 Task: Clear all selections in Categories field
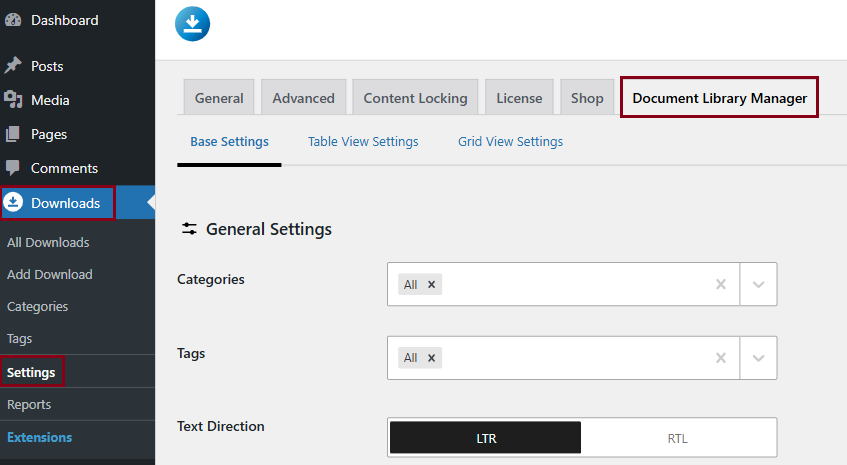[x=721, y=284]
